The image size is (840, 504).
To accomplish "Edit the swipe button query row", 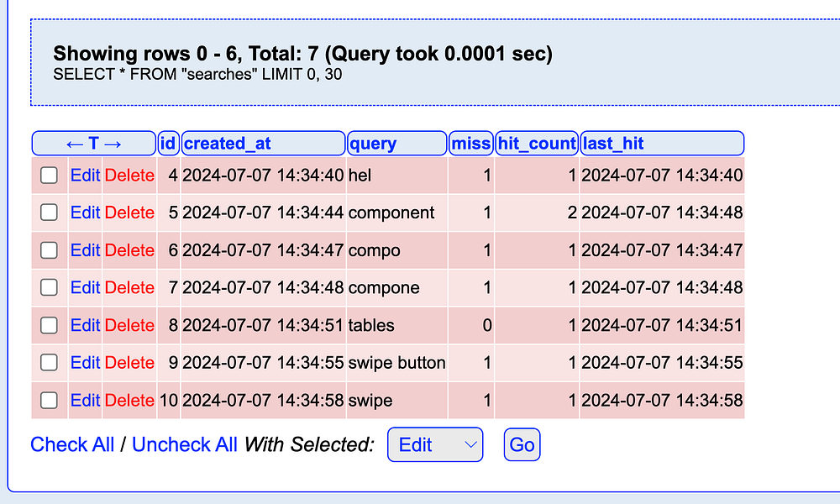I will (85, 363).
